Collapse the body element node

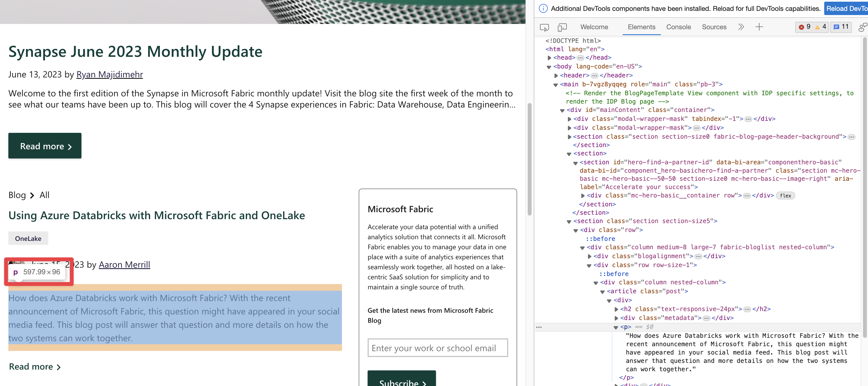549,67
